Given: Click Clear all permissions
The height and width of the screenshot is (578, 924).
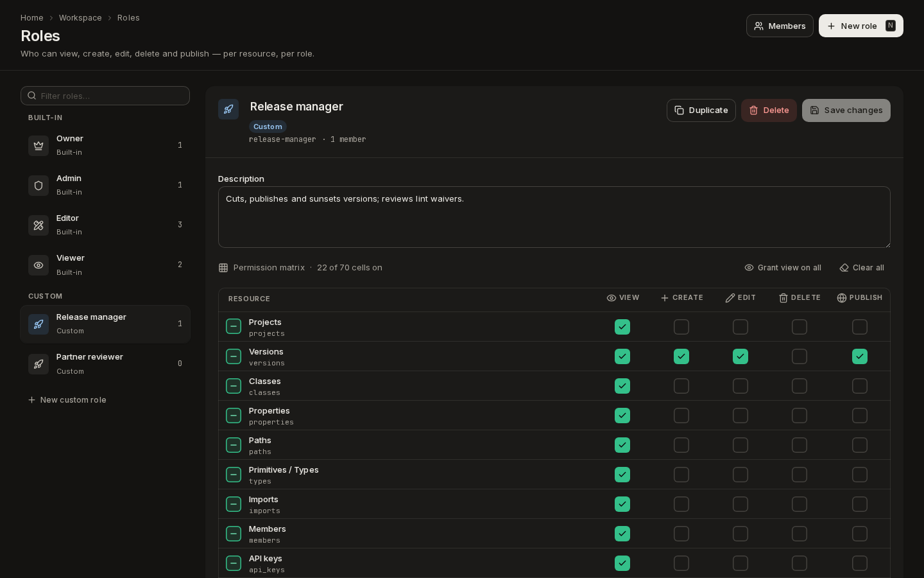Looking at the screenshot, I should pos(862,268).
